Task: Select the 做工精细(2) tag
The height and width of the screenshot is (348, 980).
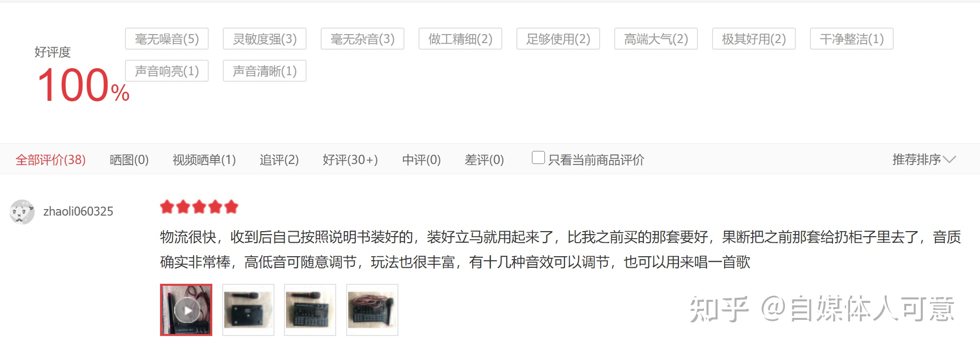Action: (x=461, y=39)
